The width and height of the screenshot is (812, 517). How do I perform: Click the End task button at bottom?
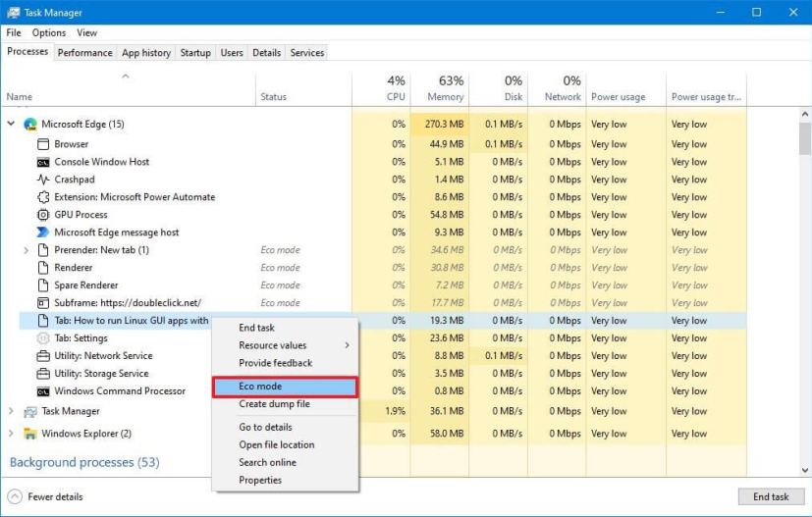tap(771, 496)
